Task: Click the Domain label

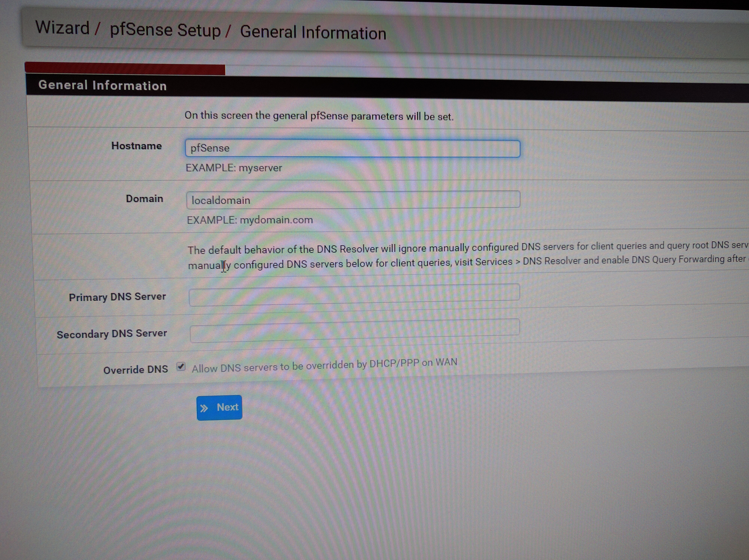Action: tap(145, 199)
